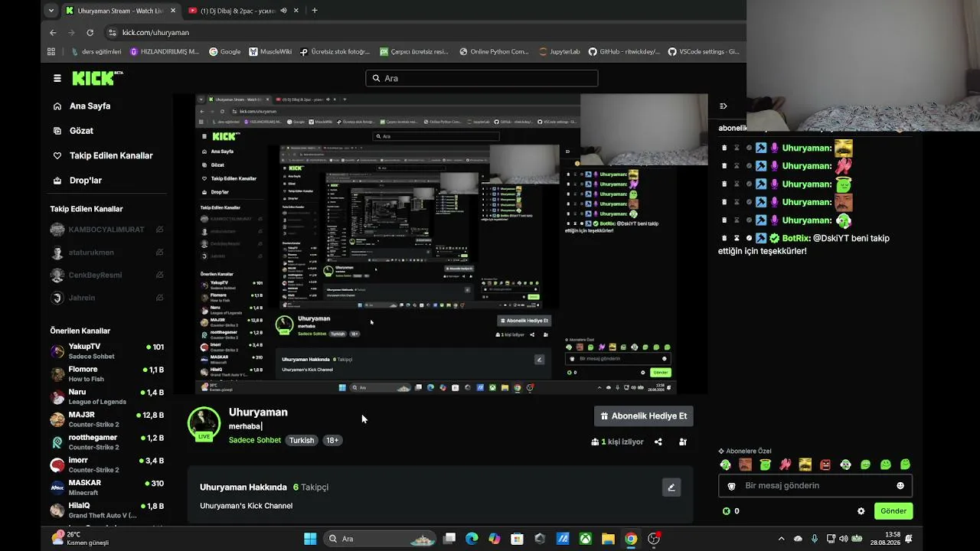980x551 pixels.
Task: Click the Gönder send button
Action: (893, 511)
